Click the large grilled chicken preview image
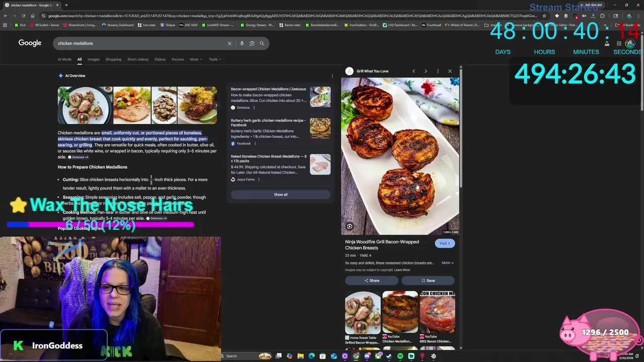Viewport: 644px width, 362px height. (400, 156)
